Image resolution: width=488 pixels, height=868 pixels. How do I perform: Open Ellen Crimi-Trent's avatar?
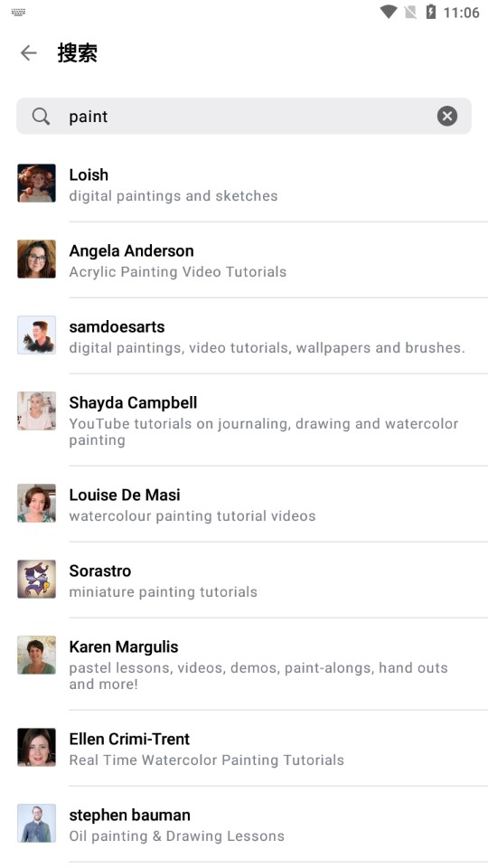(36, 748)
